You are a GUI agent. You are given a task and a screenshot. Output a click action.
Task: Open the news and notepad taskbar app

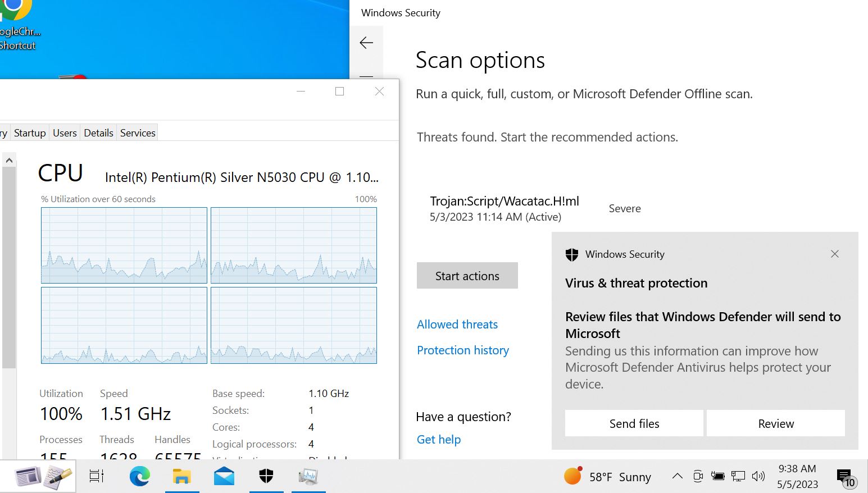tap(43, 477)
